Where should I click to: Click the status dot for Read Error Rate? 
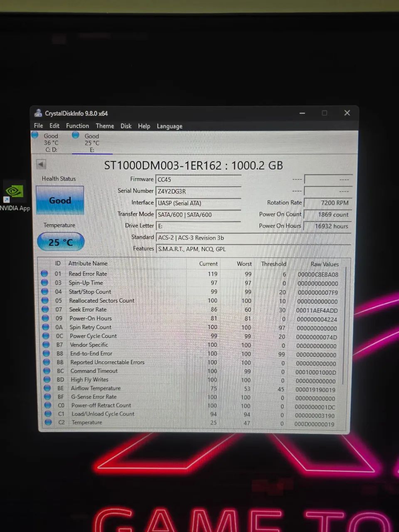point(44,273)
